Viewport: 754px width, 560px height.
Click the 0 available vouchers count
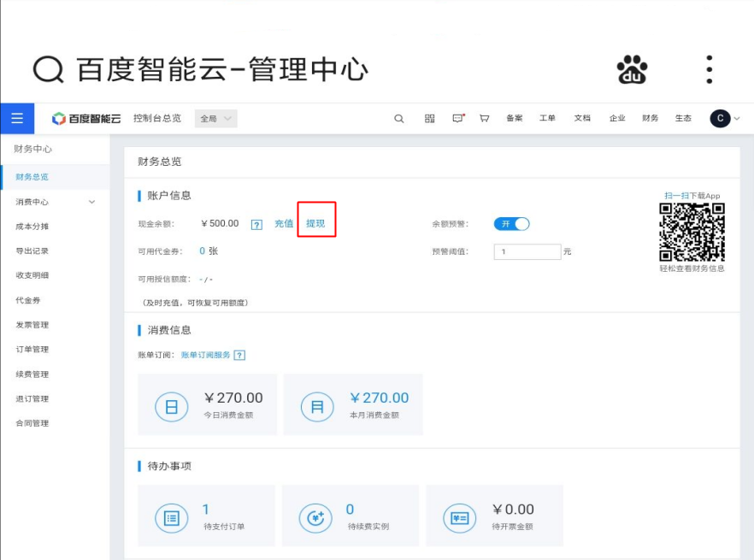point(203,251)
